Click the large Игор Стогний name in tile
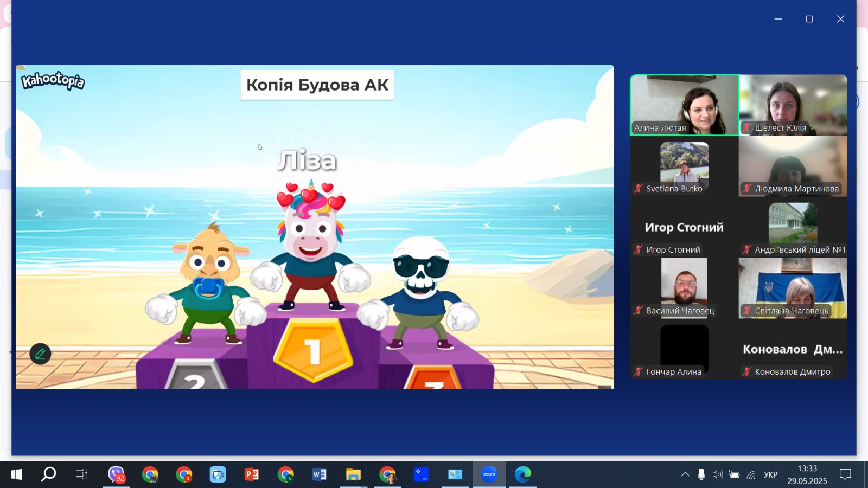 tap(684, 227)
